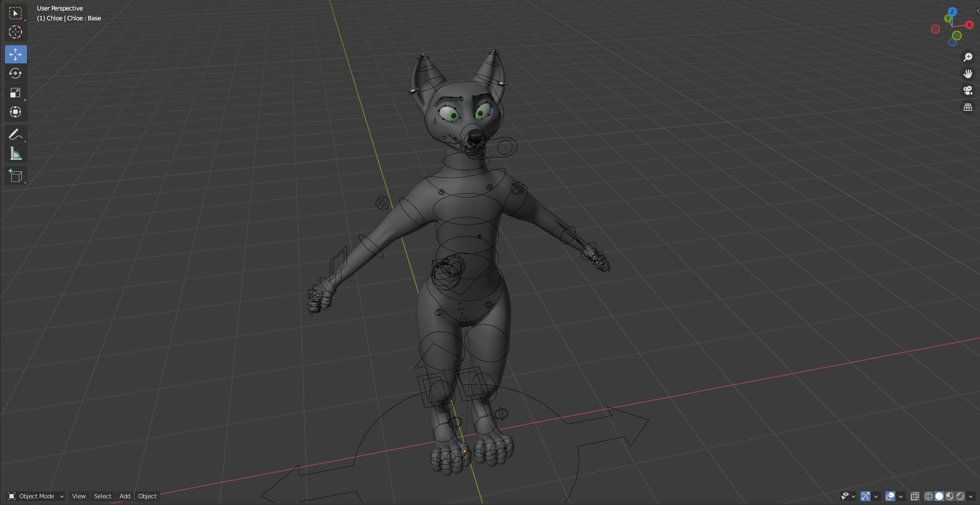The image size is (980, 505).
Task: Open the Object menu
Action: (147, 496)
